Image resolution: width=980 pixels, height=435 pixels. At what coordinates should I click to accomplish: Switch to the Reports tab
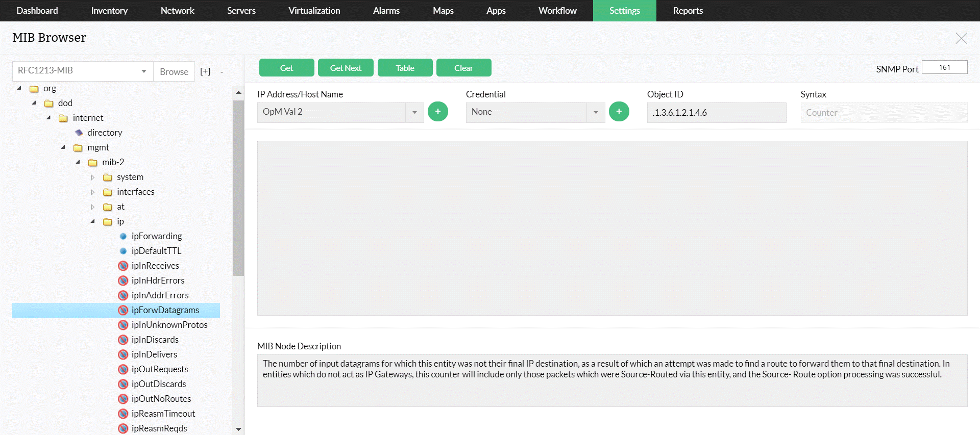[x=688, y=11]
